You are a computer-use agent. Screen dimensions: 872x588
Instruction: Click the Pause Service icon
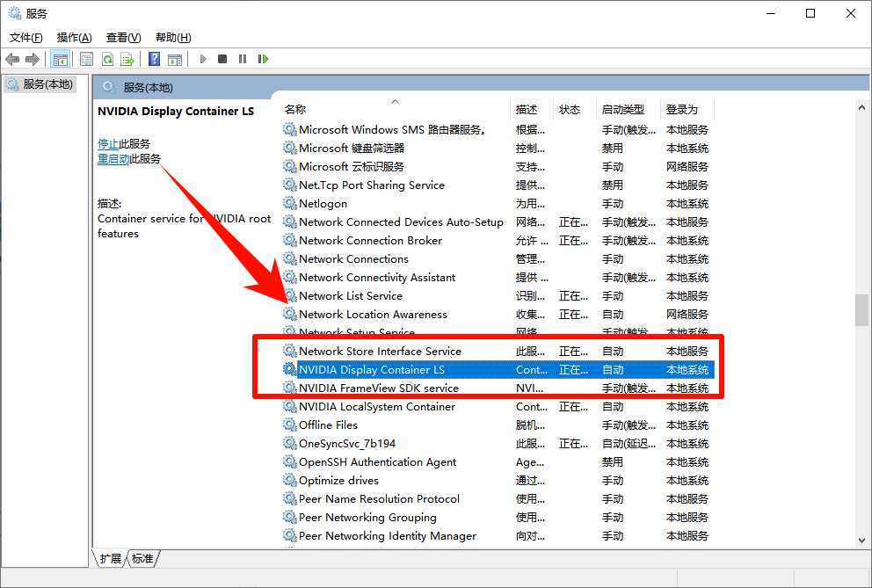point(243,59)
